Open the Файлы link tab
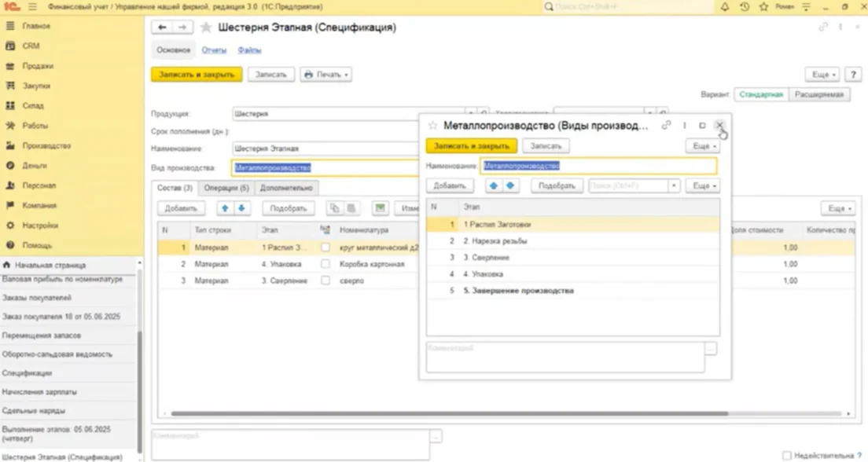This screenshot has height=462, width=868. [x=249, y=49]
